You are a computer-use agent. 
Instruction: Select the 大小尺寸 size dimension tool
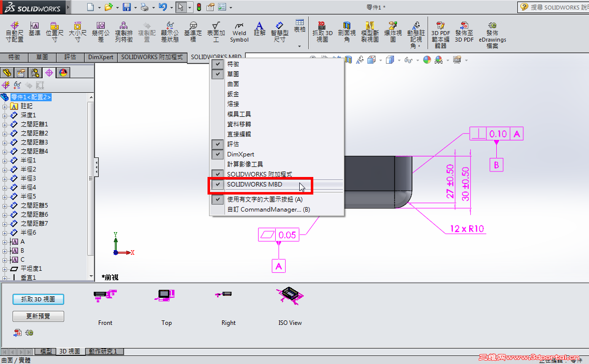[77, 32]
